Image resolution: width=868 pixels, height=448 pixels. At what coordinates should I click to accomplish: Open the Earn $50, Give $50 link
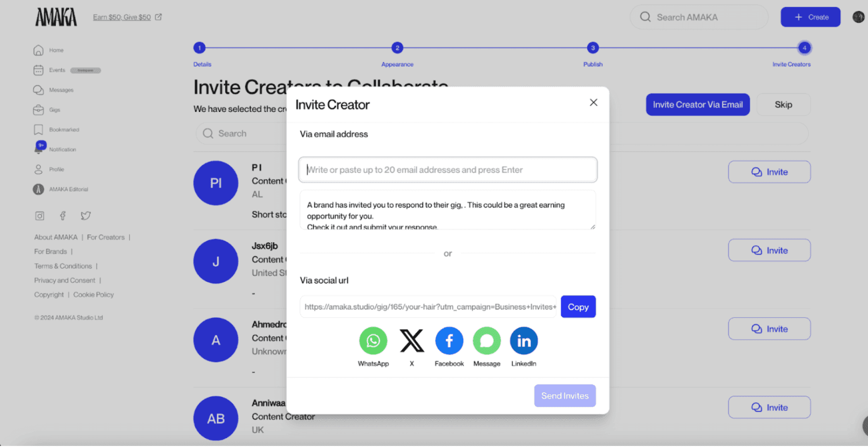122,17
